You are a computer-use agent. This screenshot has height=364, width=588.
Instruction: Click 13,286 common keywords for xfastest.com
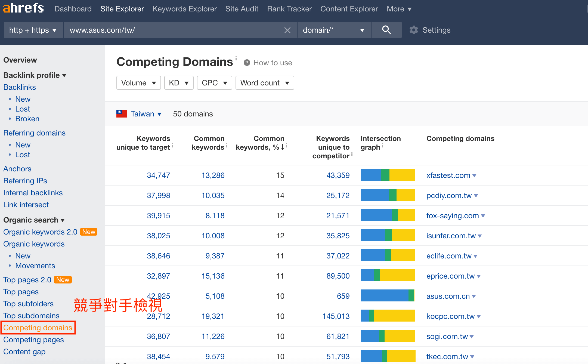coord(213,175)
